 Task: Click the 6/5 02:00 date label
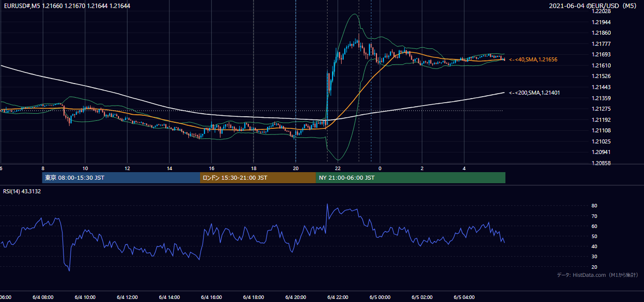[x=422, y=297]
